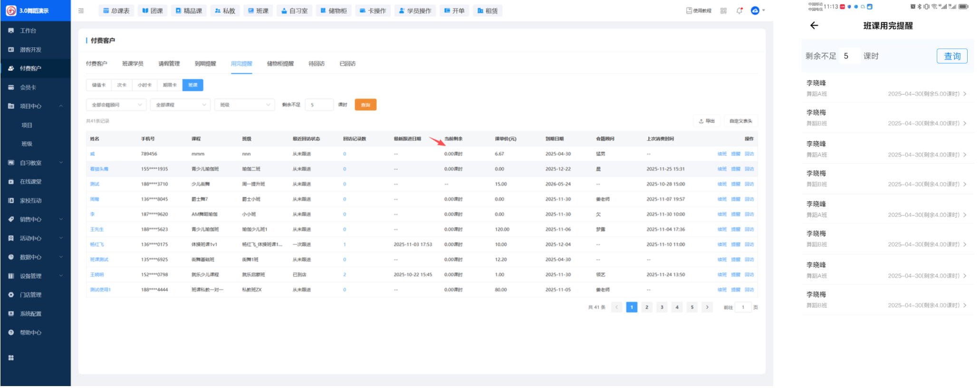Image resolution: width=980 pixels, height=388 pixels.
Task: Select the 期限卡 card type filter
Action: (x=170, y=85)
